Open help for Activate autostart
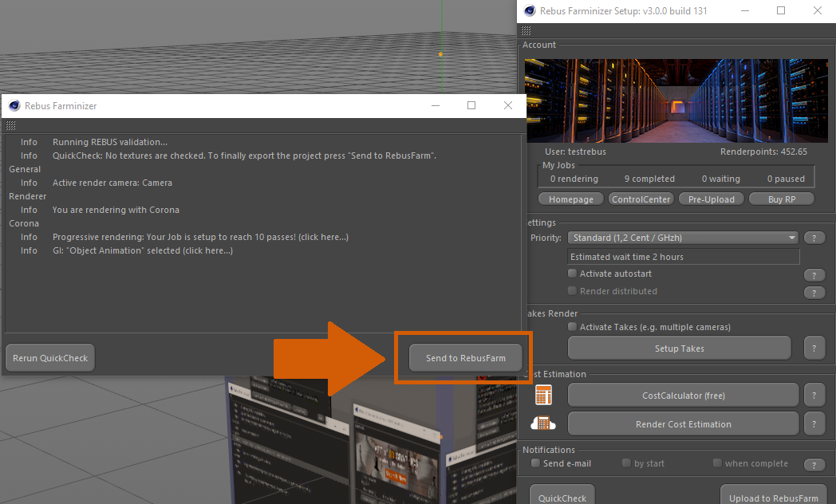 [x=814, y=275]
